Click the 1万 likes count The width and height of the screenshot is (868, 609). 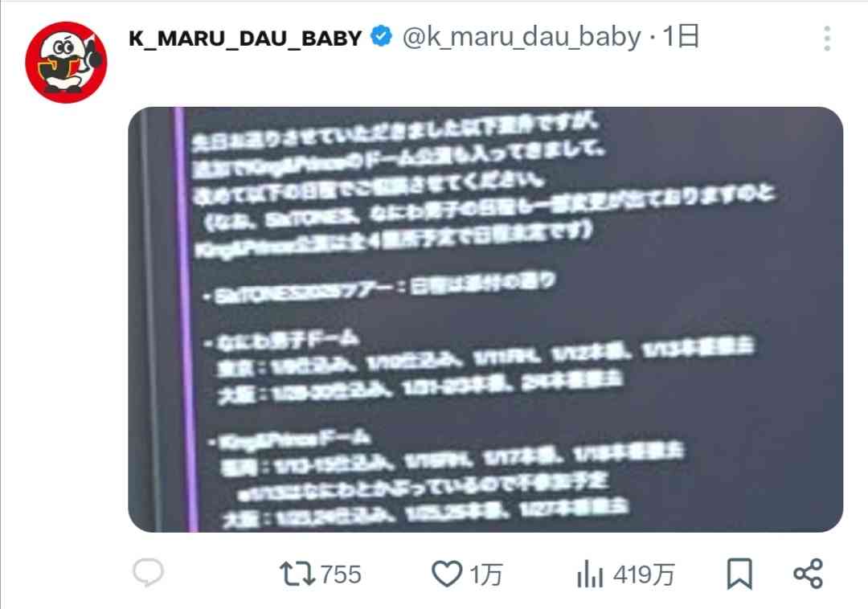pyautogui.click(x=486, y=574)
